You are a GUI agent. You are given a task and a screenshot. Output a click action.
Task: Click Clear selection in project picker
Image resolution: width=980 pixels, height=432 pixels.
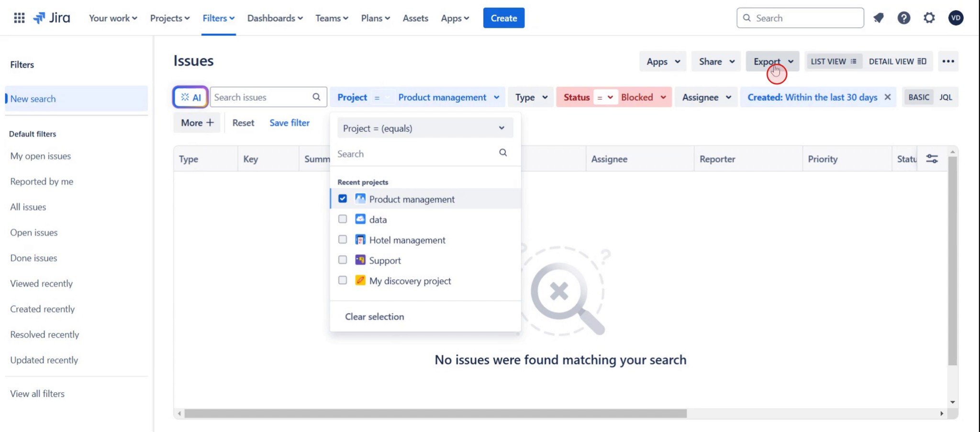coord(375,317)
